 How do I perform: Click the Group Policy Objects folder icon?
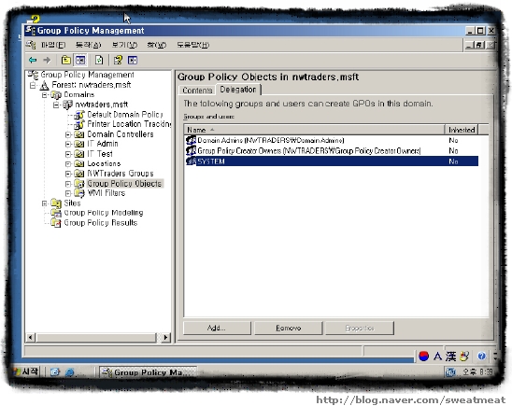pyautogui.click(x=79, y=184)
